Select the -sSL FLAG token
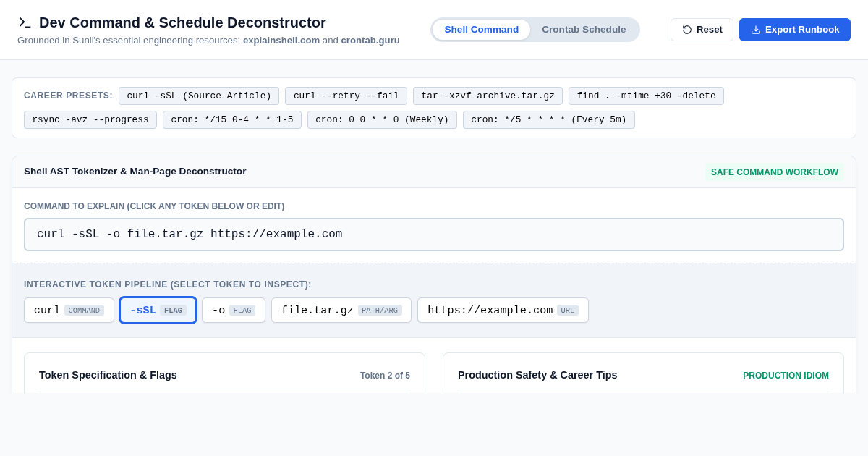The image size is (868, 456). 158,311
